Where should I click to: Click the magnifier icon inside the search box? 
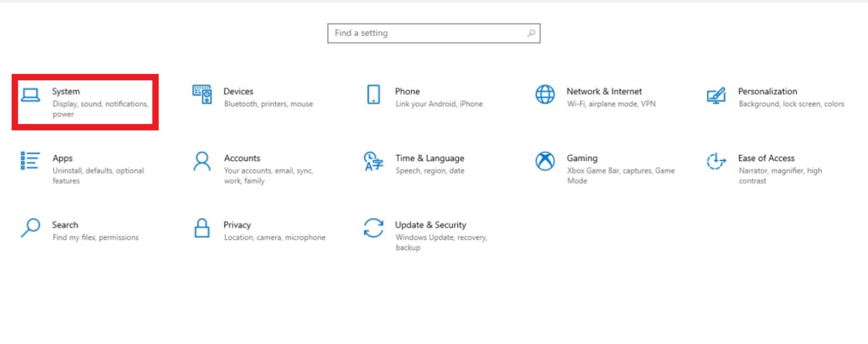(531, 33)
